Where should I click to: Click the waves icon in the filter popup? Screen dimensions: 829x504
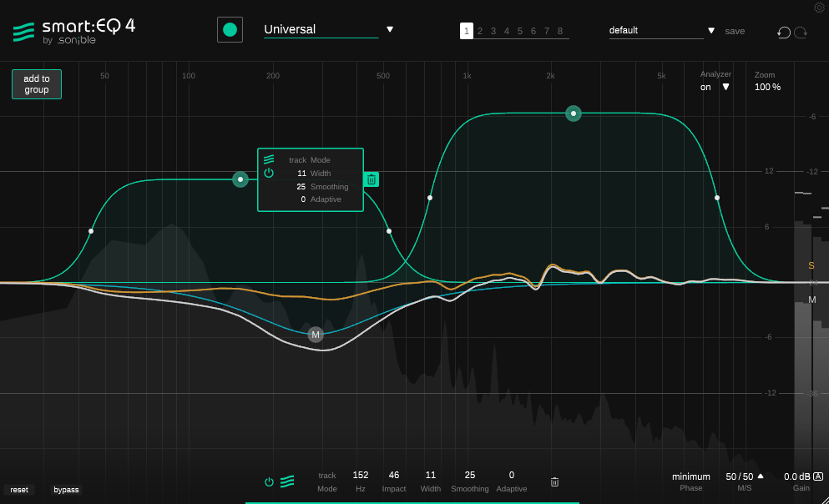[x=269, y=159]
